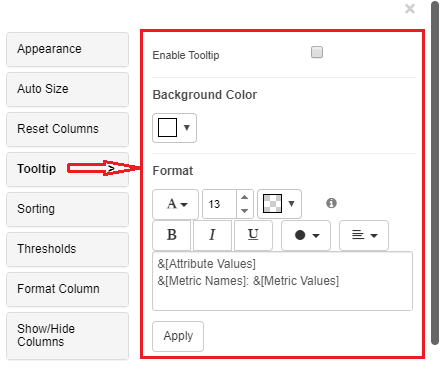Check the Enable Tooltip checkbox
This screenshot has width=440, height=369.
point(317,52)
